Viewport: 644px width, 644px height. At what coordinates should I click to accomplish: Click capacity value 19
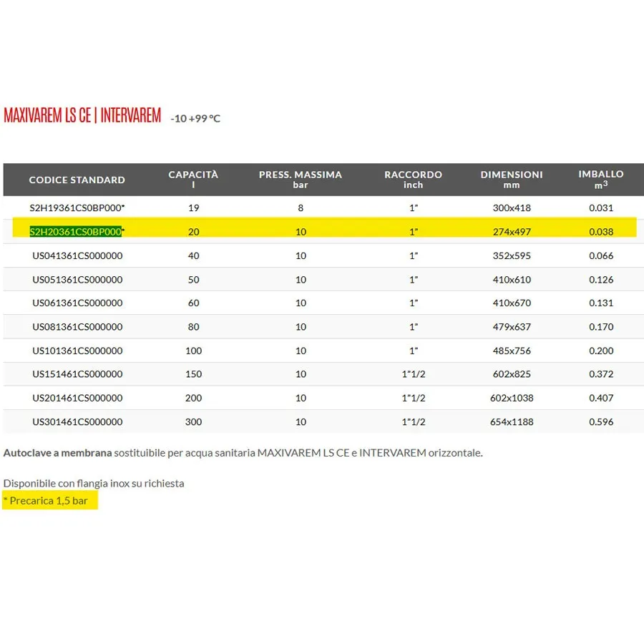click(193, 208)
